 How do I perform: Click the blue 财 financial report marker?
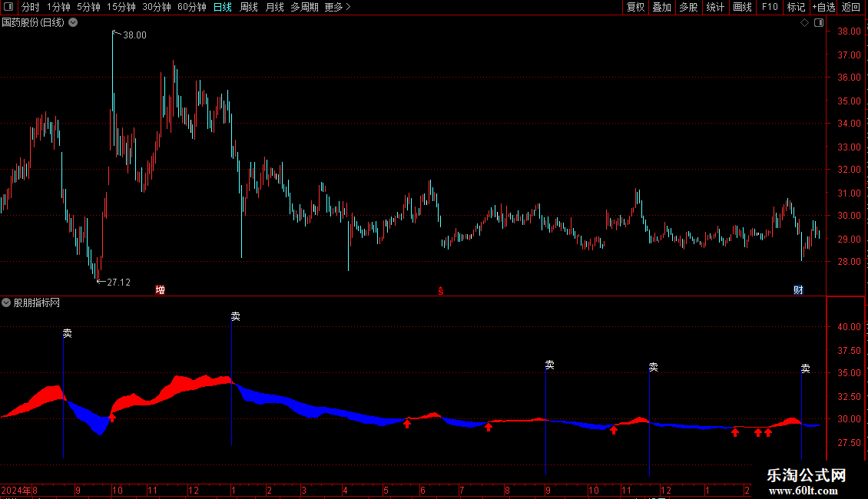tap(798, 290)
